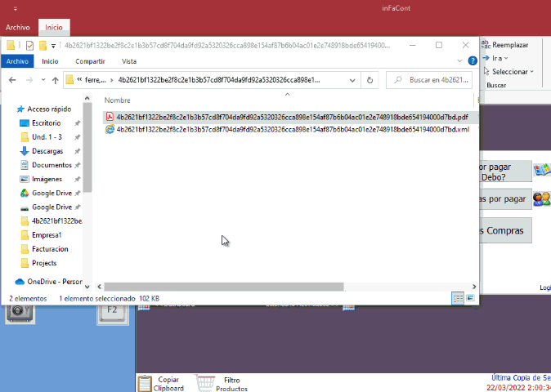
Task: Open the Seleccionar dropdown in ribbon
Action: (511, 72)
